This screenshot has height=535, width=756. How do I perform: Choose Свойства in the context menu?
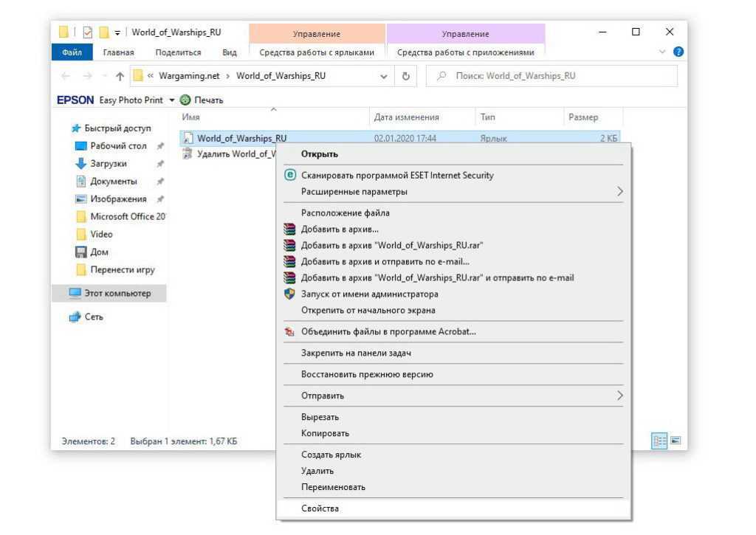(x=453, y=508)
